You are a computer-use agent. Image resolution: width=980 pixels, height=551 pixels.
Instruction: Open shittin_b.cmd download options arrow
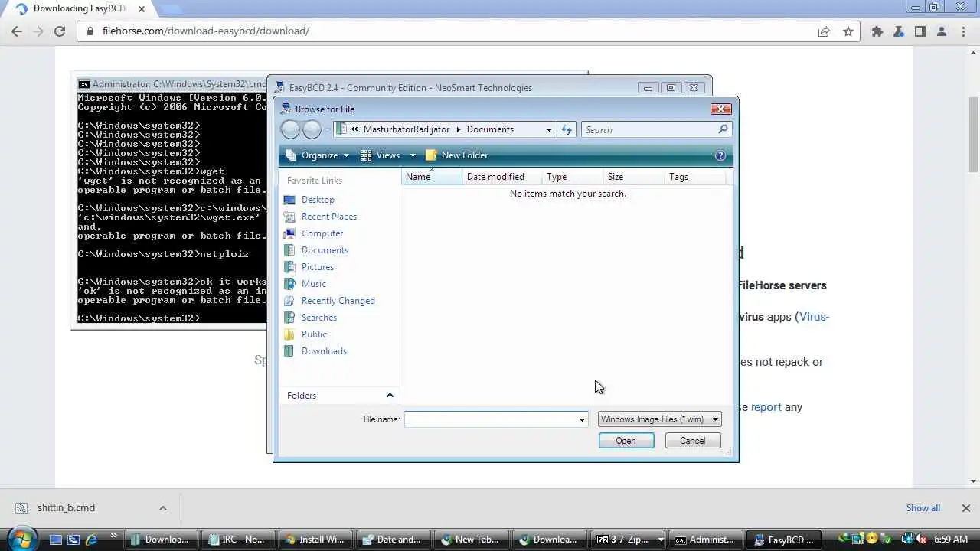pos(162,508)
